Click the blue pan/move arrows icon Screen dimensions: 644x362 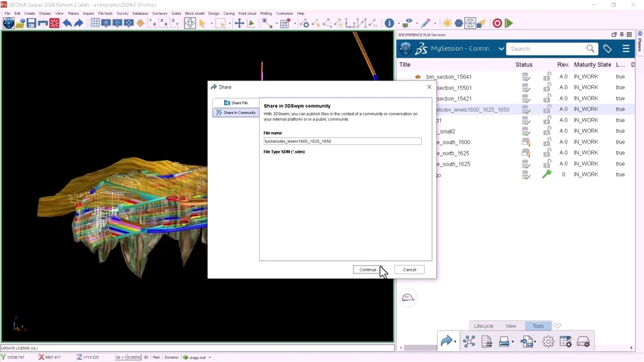point(239,23)
